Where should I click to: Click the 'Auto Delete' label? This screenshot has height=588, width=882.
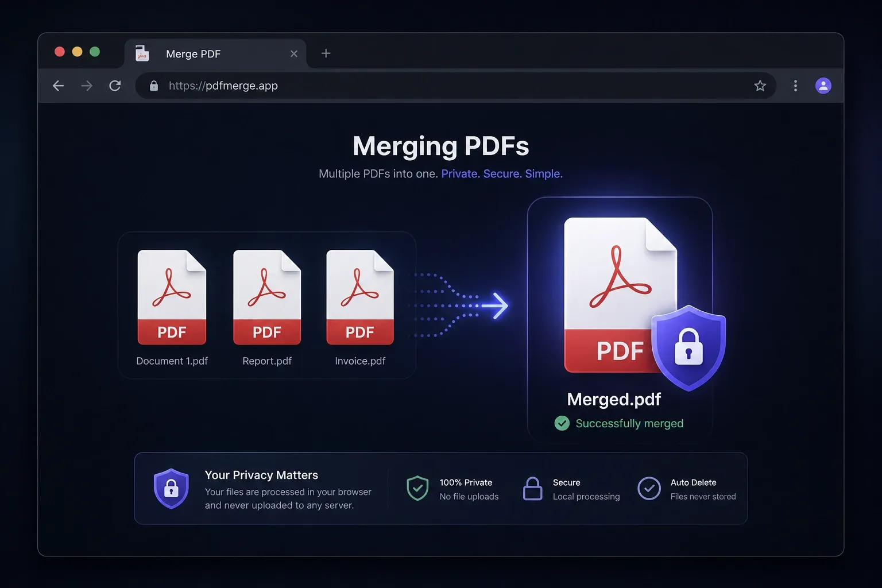coord(693,482)
